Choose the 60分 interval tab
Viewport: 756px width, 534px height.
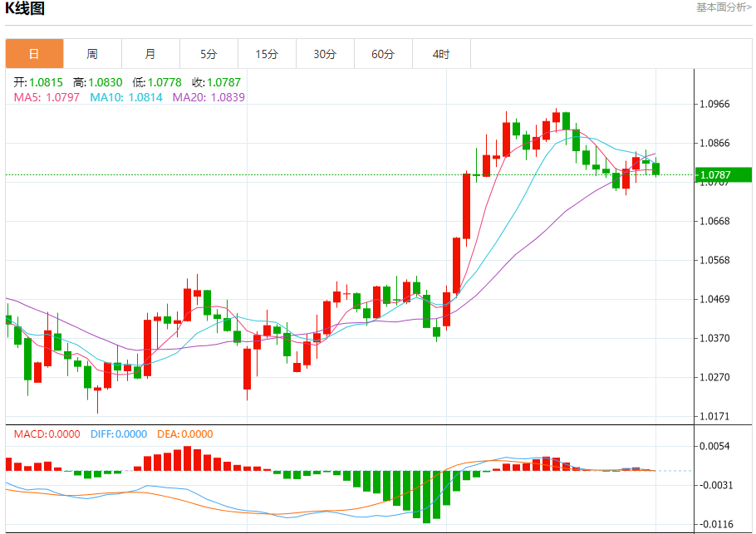(x=383, y=54)
